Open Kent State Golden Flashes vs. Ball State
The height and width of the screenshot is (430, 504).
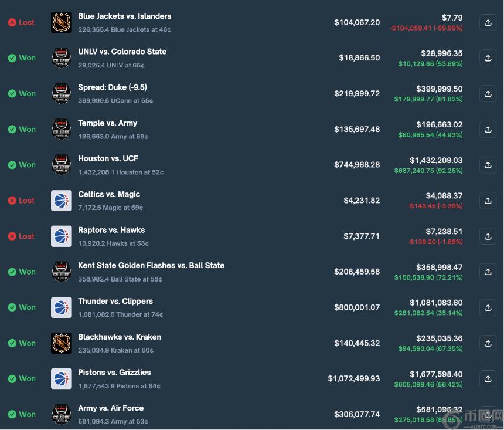151,266
